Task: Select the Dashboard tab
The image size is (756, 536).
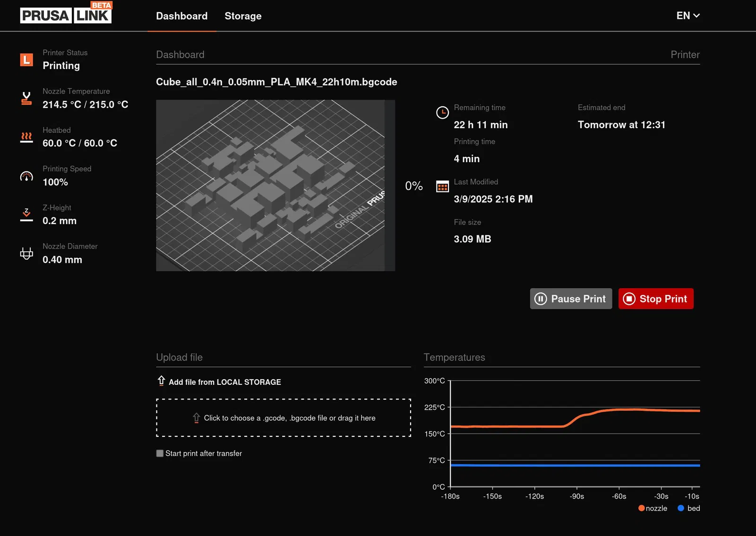Action: (182, 16)
